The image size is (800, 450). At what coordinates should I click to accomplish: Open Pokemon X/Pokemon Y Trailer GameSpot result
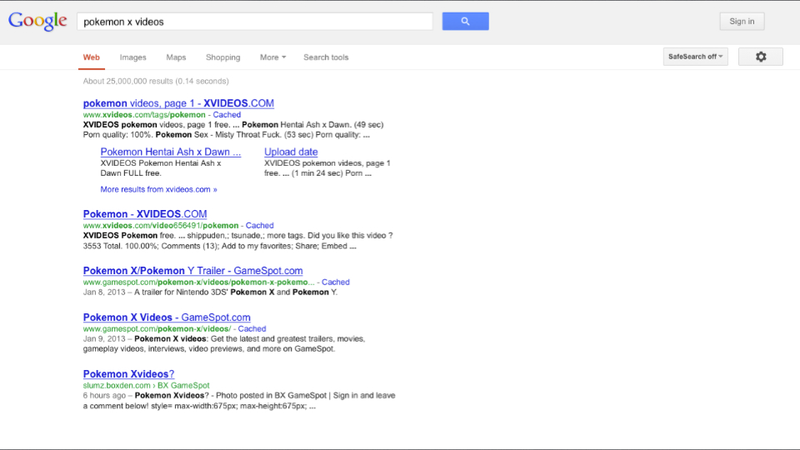193,270
